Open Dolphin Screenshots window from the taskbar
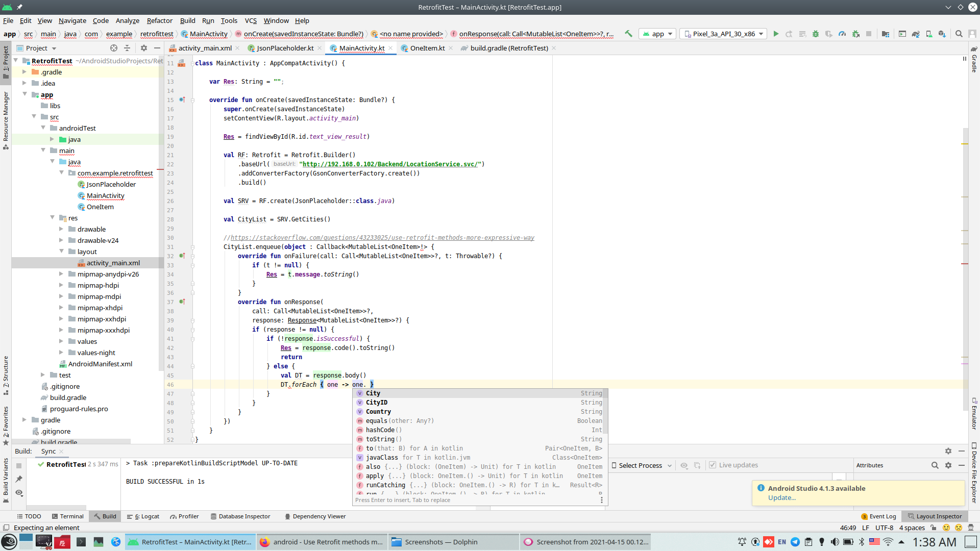The image size is (980, 551). [x=440, y=542]
